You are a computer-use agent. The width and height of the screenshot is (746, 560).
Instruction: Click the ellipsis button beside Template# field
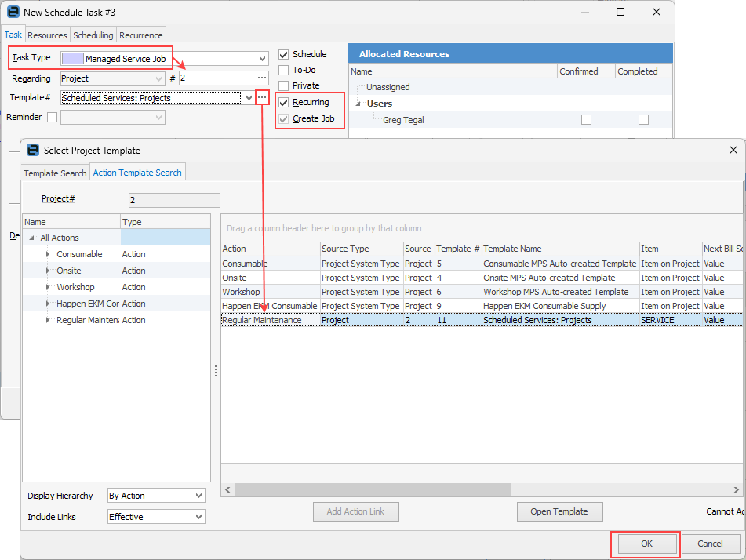pyautogui.click(x=262, y=97)
